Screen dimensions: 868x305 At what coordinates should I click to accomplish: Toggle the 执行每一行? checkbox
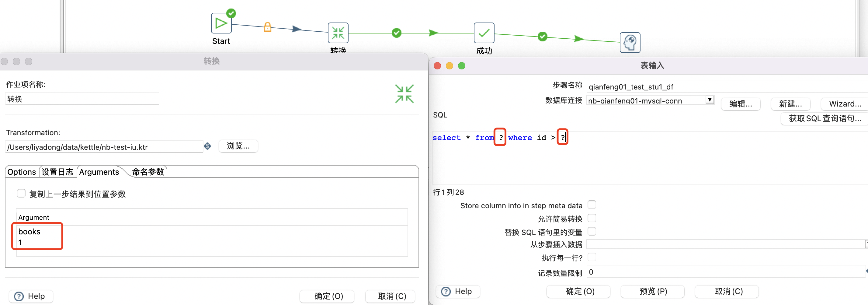click(592, 257)
